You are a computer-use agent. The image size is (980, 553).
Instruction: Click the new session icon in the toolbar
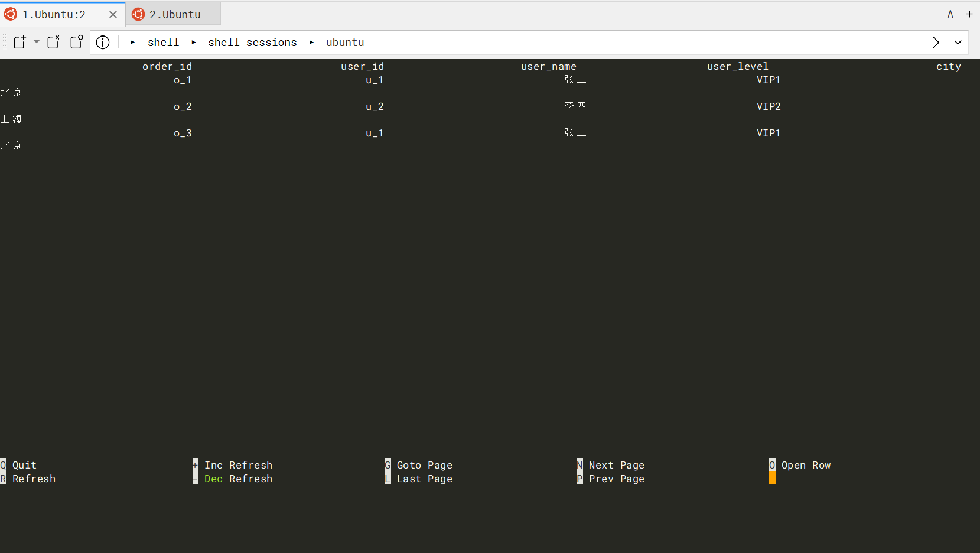click(19, 42)
